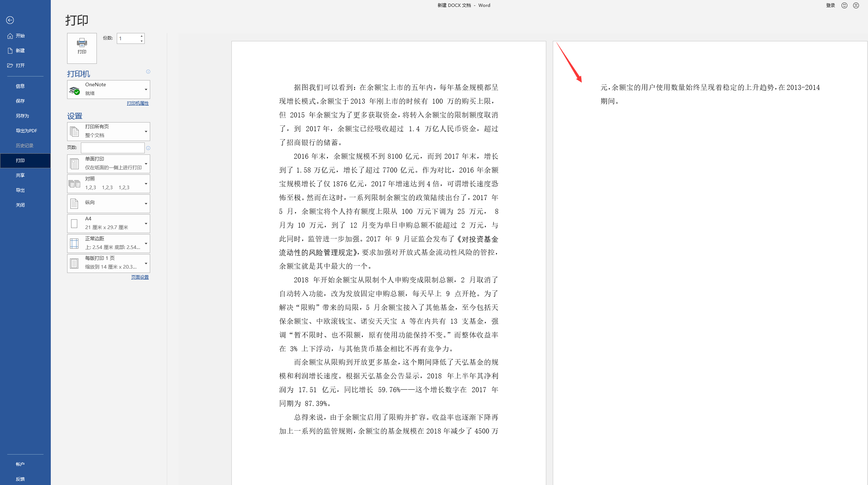Click the collated pages icon by 对照
This screenshot has height=485, width=868.
coord(74,184)
